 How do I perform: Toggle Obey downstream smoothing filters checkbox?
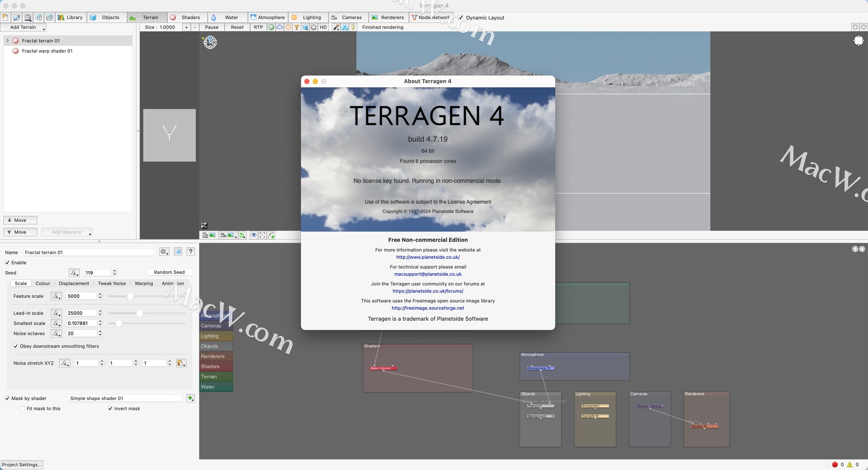(16, 347)
